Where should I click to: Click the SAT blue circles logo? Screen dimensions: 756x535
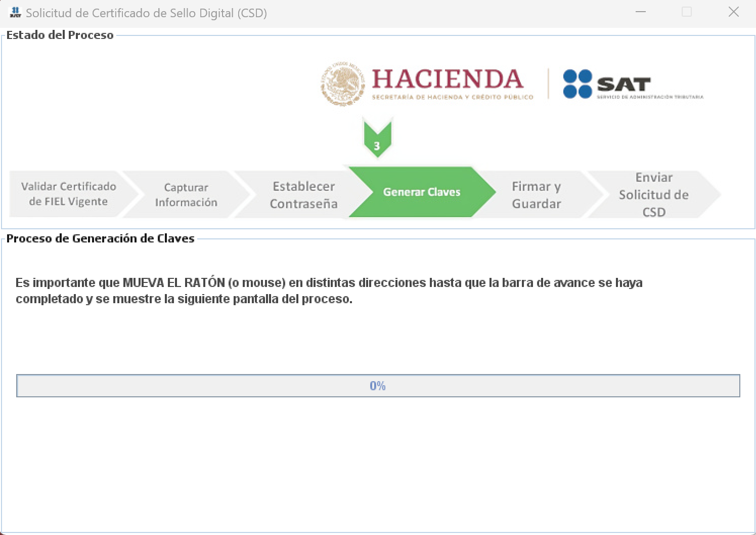pyautogui.click(x=577, y=84)
